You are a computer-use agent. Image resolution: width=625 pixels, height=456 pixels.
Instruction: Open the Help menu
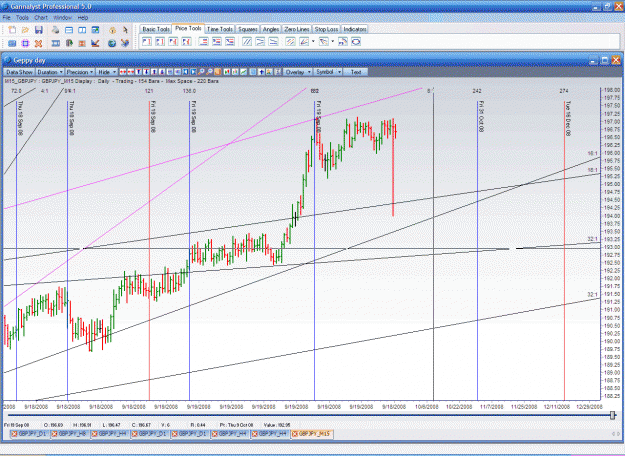coord(83,18)
